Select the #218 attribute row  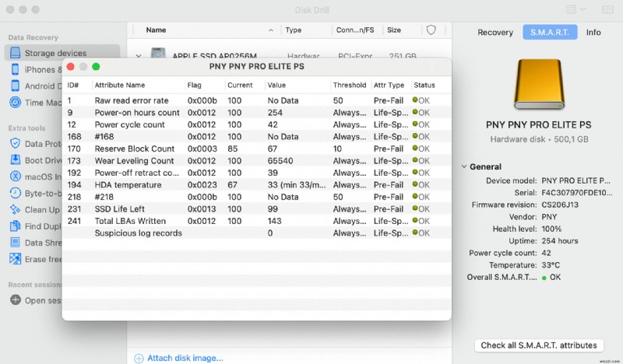(257, 197)
